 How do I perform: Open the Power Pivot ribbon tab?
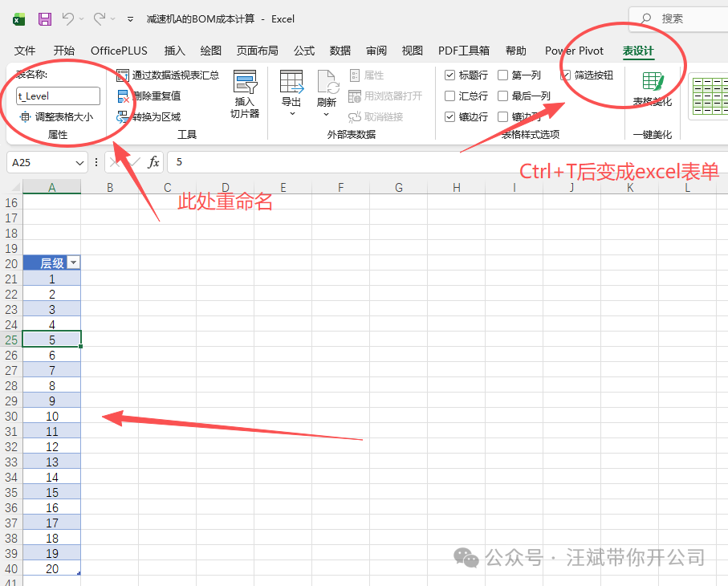pos(574,51)
